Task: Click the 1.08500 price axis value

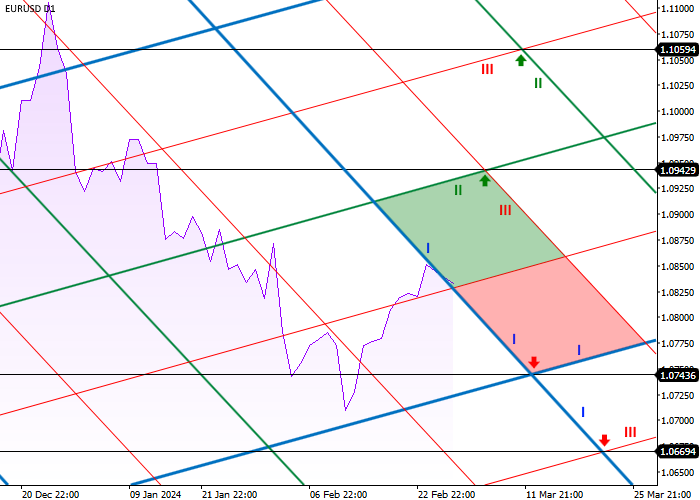Action: [x=678, y=267]
